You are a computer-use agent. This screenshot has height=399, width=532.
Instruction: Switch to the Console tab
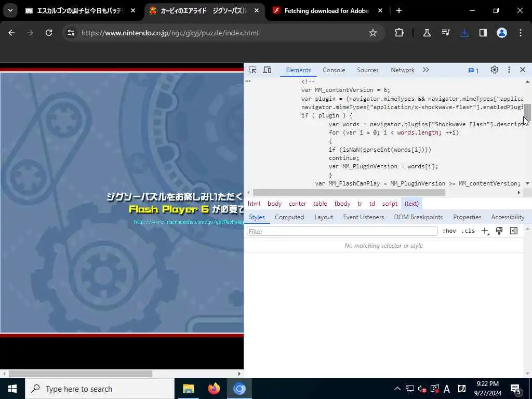tap(334, 70)
